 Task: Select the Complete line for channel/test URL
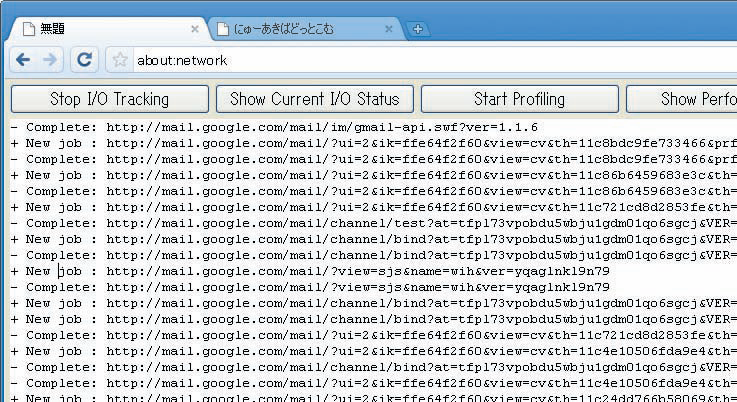tap(374, 223)
